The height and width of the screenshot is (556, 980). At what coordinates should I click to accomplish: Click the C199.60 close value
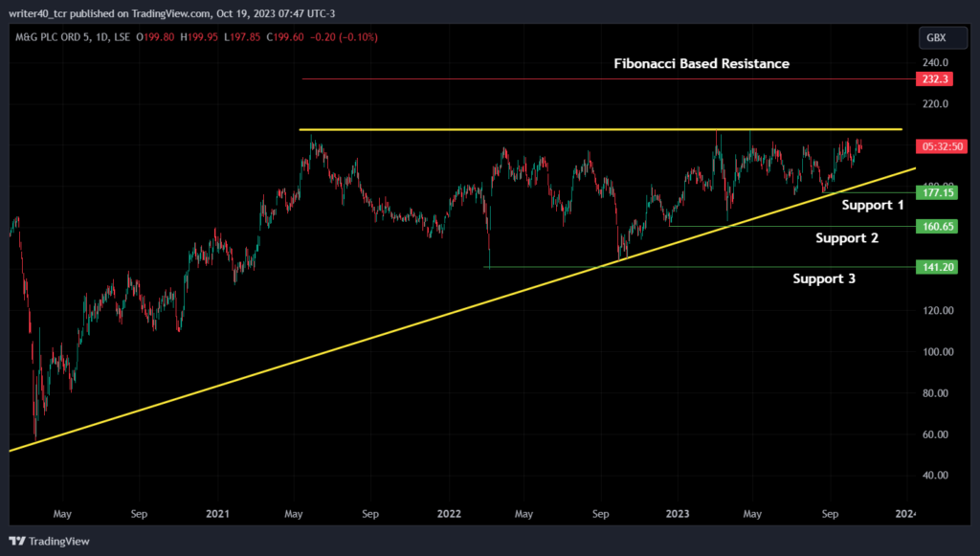[x=285, y=37]
